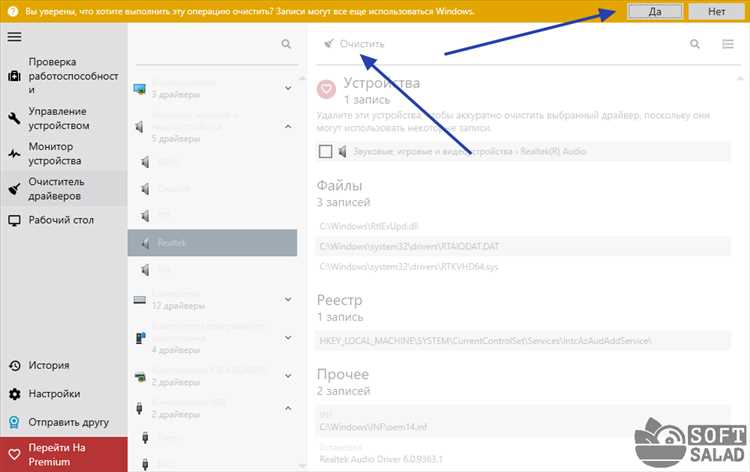Click the search icon above the driver list
Image resolution: width=750 pixels, height=472 pixels.
[x=286, y=44]
